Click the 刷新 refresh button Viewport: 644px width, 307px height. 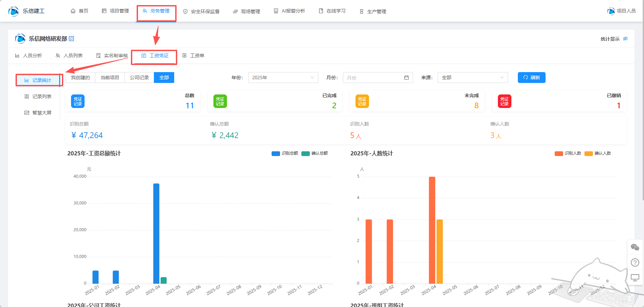(x=531, y=78)
